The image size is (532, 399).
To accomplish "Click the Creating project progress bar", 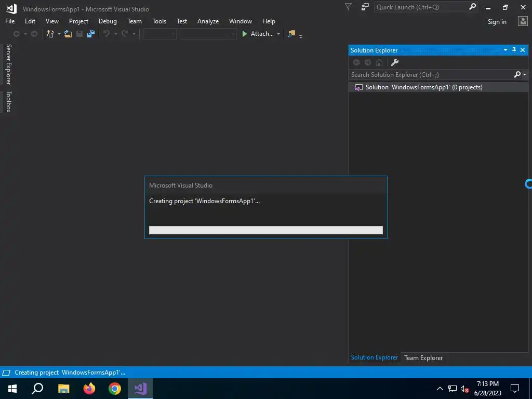I will coord(265,230).
